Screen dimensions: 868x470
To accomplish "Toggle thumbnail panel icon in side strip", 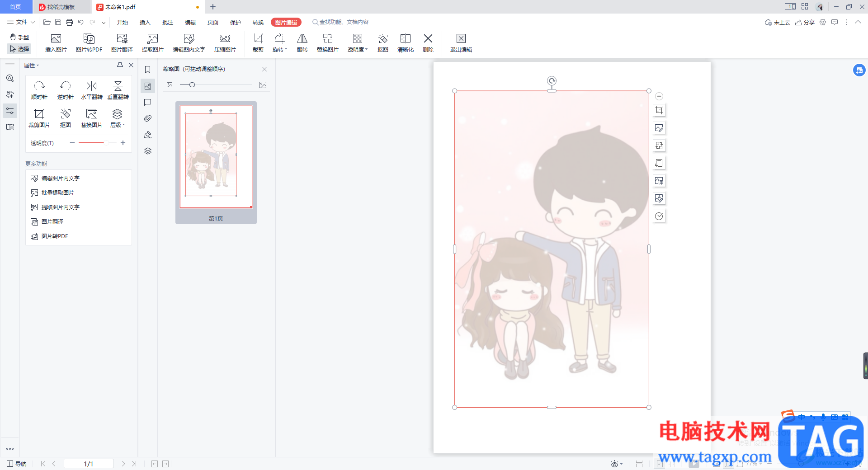I will 148,86.
